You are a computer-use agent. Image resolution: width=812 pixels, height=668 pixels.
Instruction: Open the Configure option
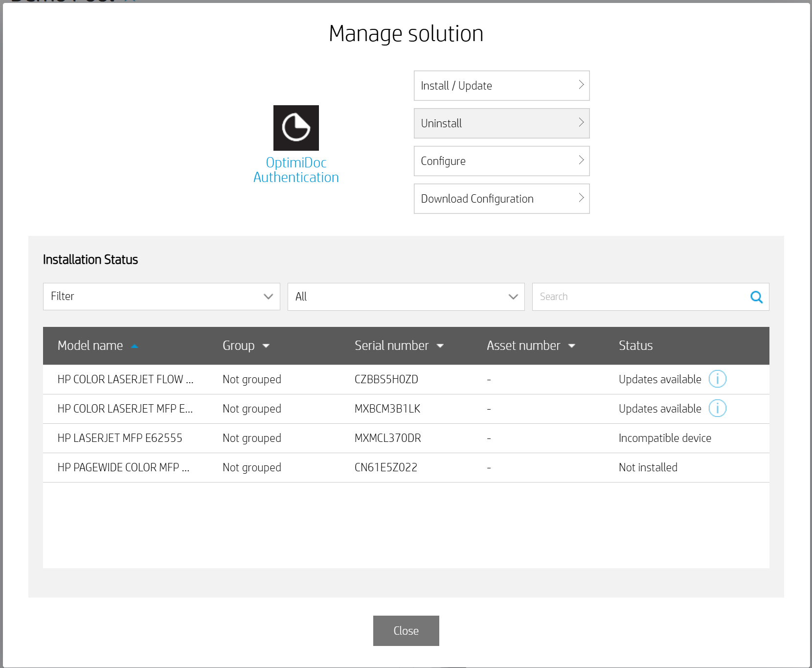tap(501, 161)
